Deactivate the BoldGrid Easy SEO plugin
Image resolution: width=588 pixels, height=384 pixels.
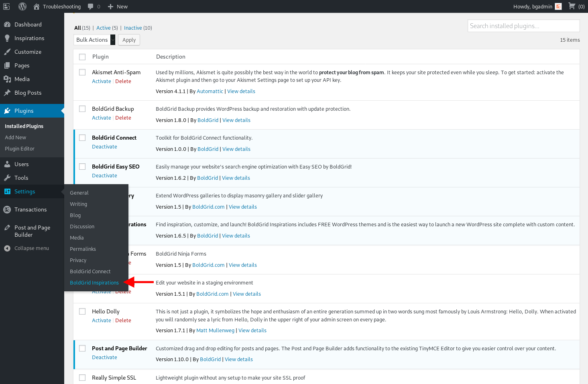104,175
